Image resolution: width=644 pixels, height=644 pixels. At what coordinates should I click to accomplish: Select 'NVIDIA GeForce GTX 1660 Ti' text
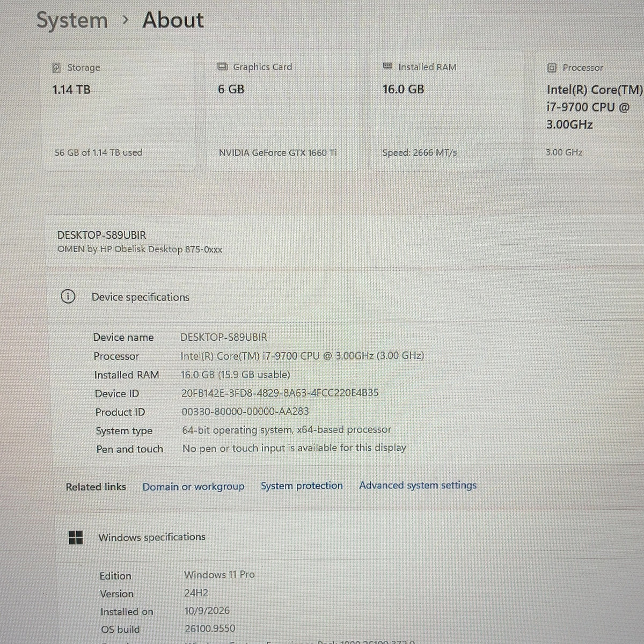pos(277,153)
